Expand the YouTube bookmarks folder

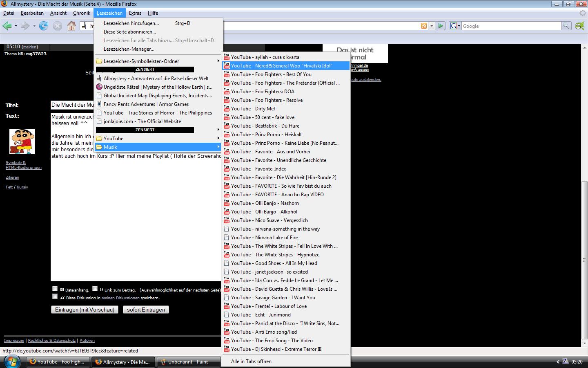coord(218,138)
